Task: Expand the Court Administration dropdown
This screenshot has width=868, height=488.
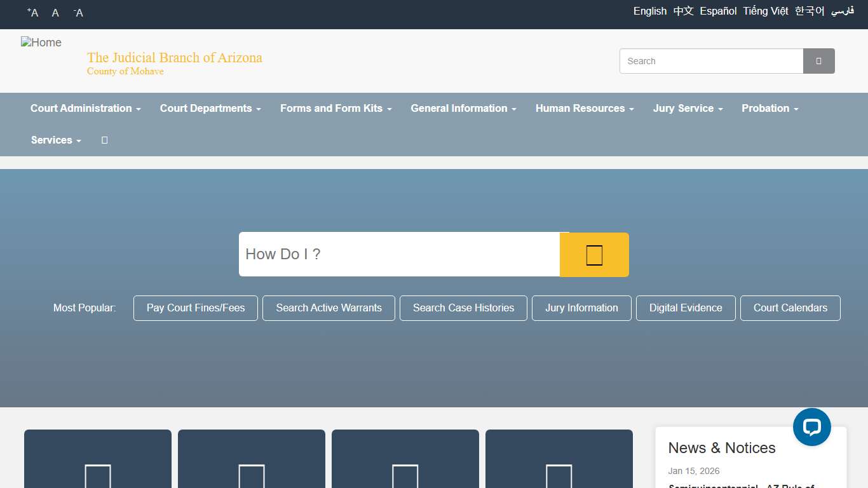Action: tap(86, 109)
